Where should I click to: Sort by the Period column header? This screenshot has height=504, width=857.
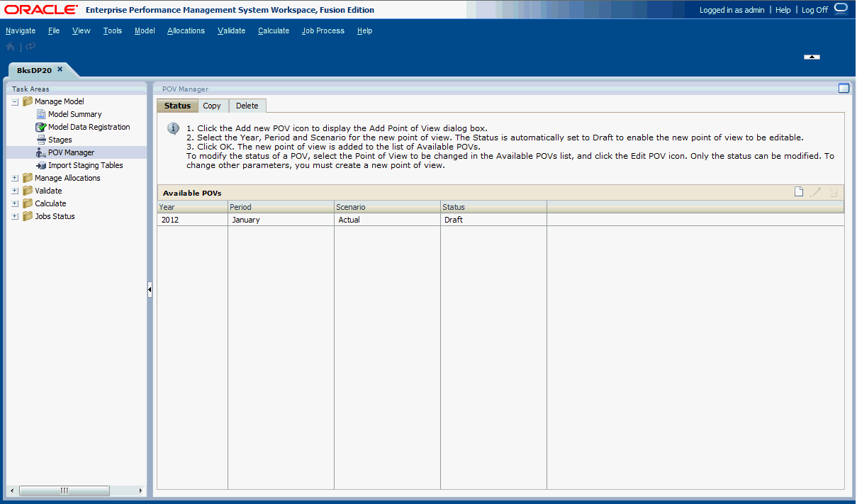coord(281,207)
